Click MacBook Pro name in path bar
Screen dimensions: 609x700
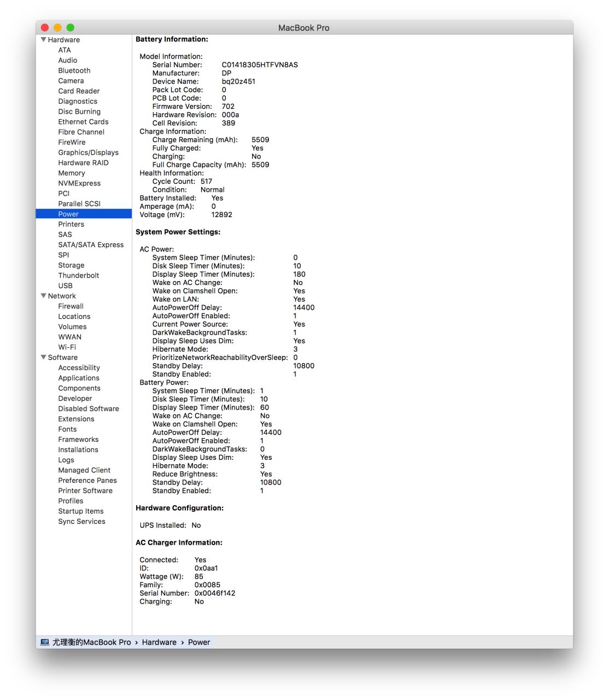point(92,642)
